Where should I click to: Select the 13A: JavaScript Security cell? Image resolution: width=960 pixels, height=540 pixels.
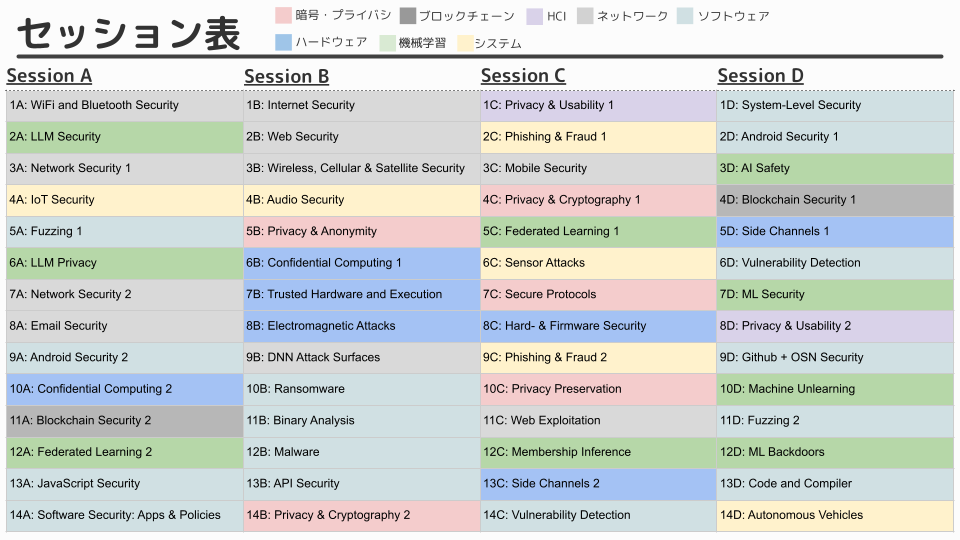click(125, 484)
